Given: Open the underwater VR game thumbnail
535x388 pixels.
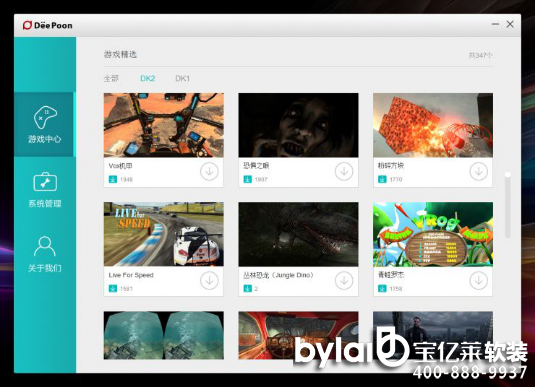Looking at the screenshot, I should (164, 335).
